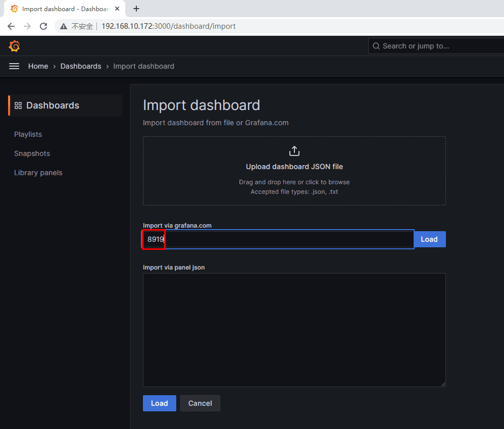Click the bottom Load button

tap(160, 403)
